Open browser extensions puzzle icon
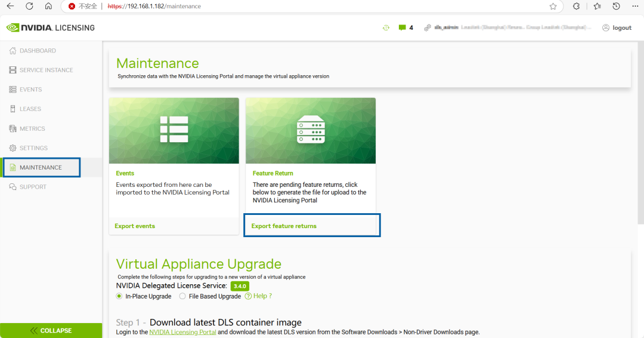This screenshot has height=338, width=644. point(576,6)
